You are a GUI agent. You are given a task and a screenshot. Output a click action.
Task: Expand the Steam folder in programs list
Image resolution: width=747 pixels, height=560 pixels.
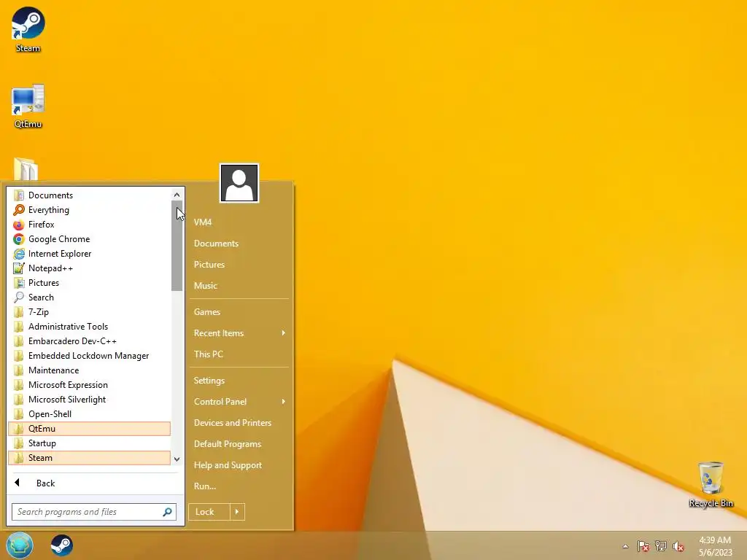89,458
